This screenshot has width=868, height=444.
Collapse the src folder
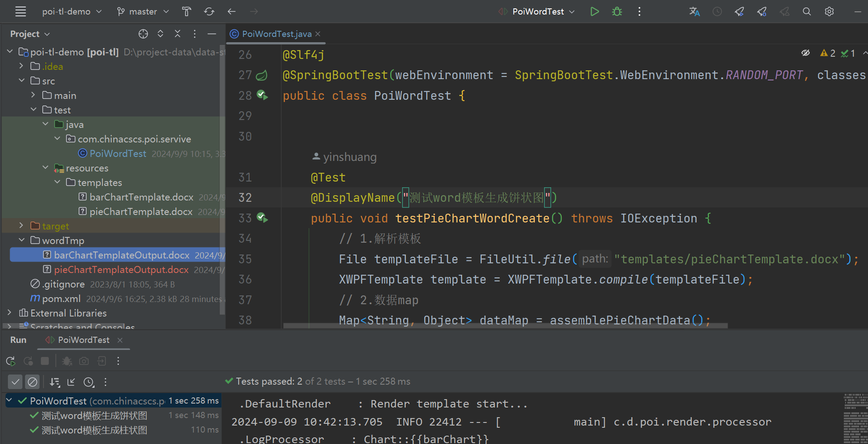point(21,80)
